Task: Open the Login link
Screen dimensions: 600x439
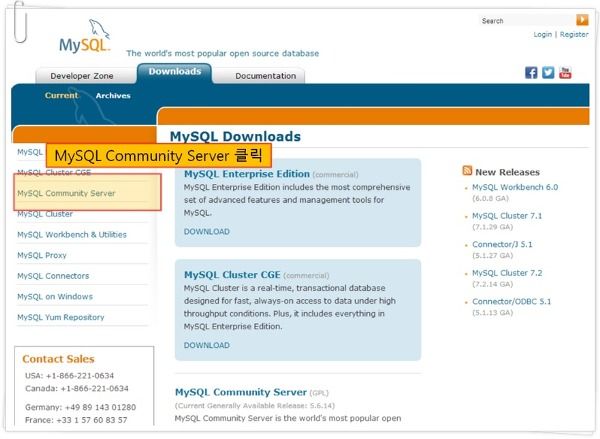Action: tap(543, 34)
